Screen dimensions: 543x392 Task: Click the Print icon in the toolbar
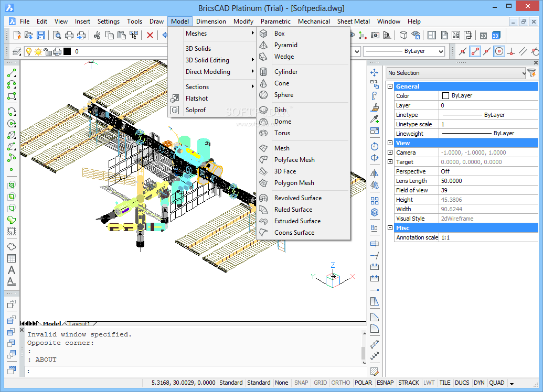(x=69, y=35)
